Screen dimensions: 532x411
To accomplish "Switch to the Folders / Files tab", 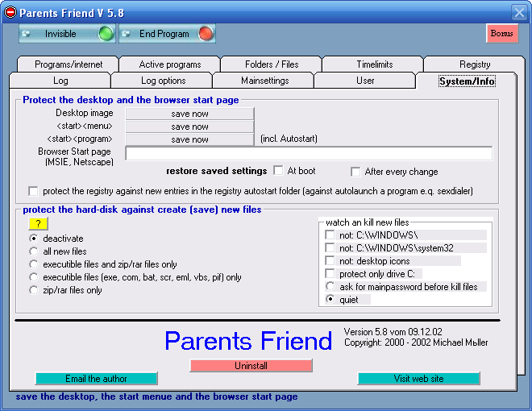I will pos(272,64).
